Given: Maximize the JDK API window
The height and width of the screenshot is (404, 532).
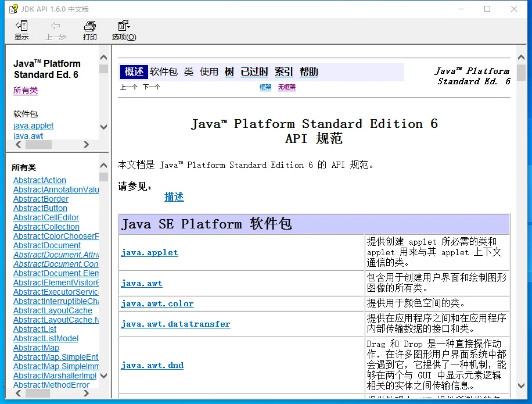Looking at the screenshot, I should 487,9.
